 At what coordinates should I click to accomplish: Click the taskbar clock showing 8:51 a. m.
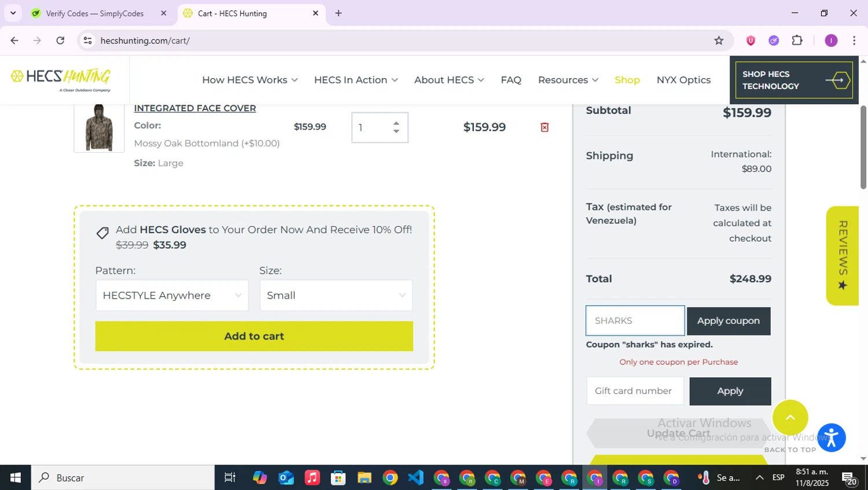812,478
